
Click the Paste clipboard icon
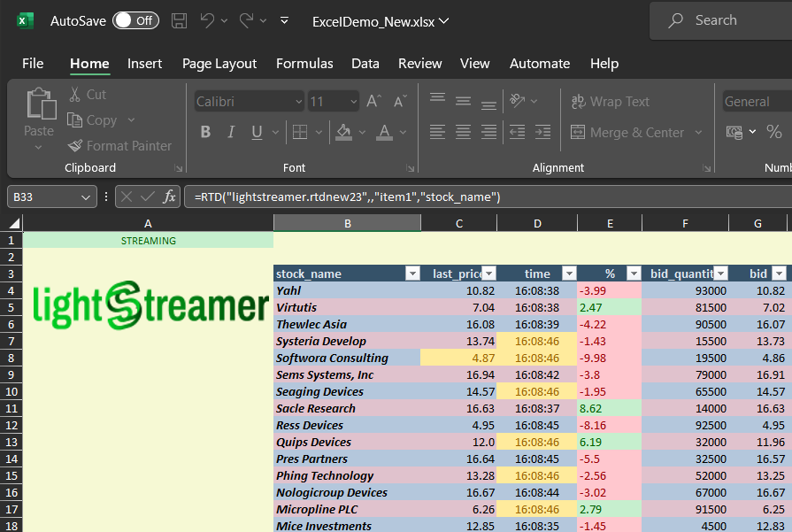pos(40,104)
